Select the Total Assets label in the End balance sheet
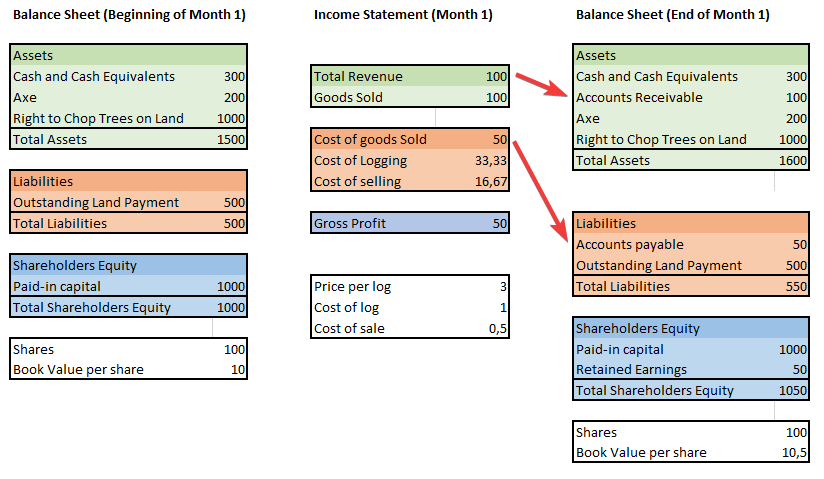Image resolution: width=824 pixels, height=479 pixels. coord(613,161)
